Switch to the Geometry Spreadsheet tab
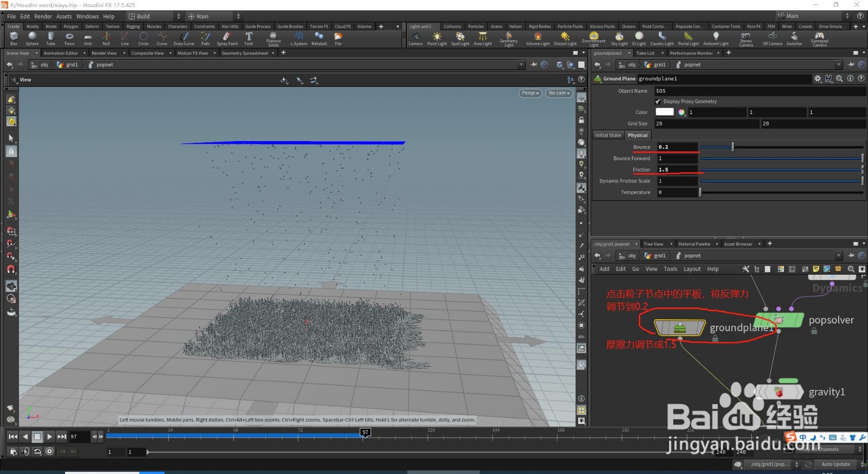 coord(245,53)
